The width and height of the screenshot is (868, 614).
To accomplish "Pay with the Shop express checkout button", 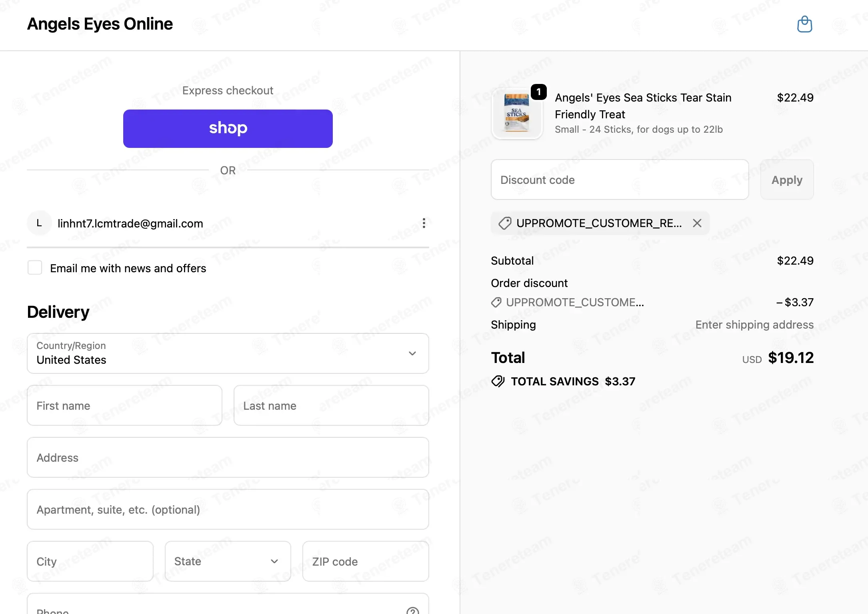I will pos(228,129).
